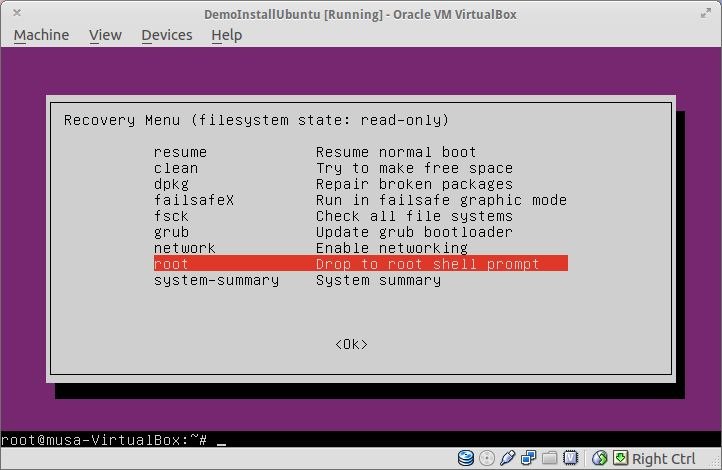Click 'Run in failsafe graphic mode' text

click(x=441, y=200)
